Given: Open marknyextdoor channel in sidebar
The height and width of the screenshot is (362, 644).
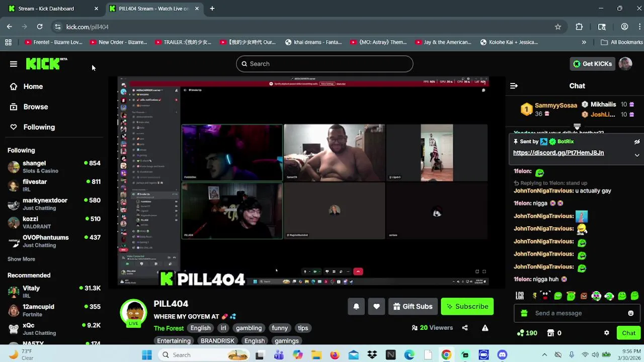Looking at the screenshot, I should click(x=54, y=204).
